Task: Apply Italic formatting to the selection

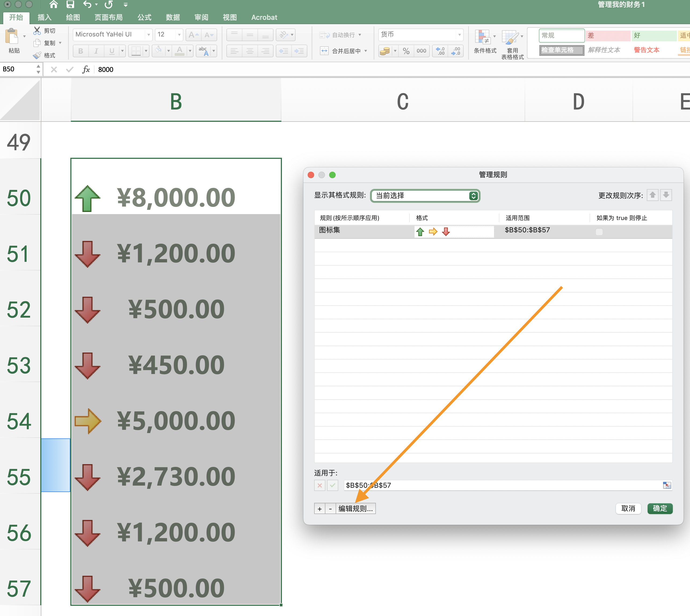Action: click(96, 51)
